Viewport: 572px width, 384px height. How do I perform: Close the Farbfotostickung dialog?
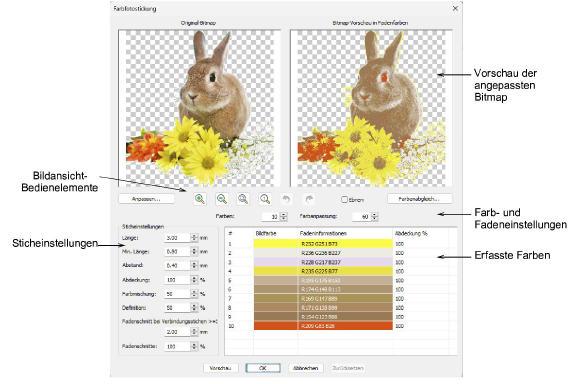[455, 8]
